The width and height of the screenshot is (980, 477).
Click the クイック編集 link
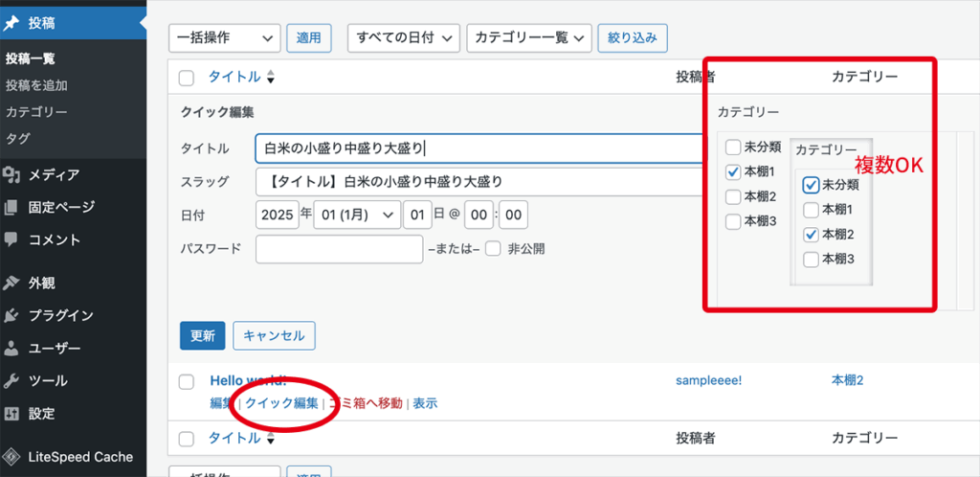pos(281,403)
